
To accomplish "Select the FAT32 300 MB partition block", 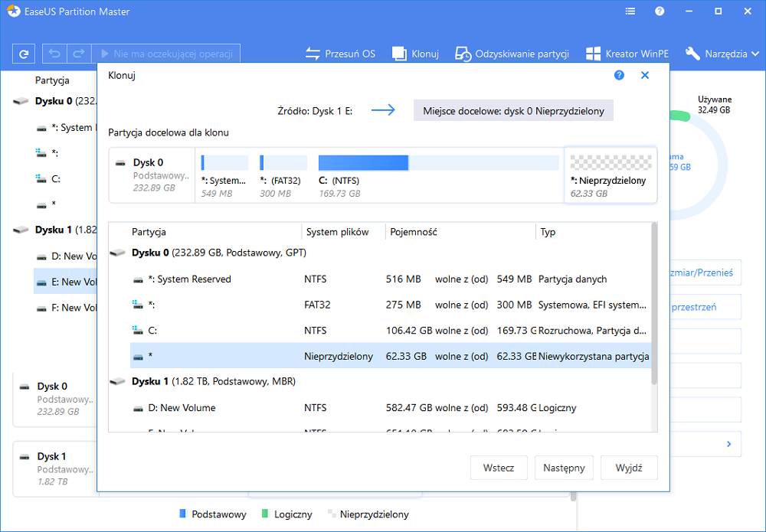I will pos(283,175).
